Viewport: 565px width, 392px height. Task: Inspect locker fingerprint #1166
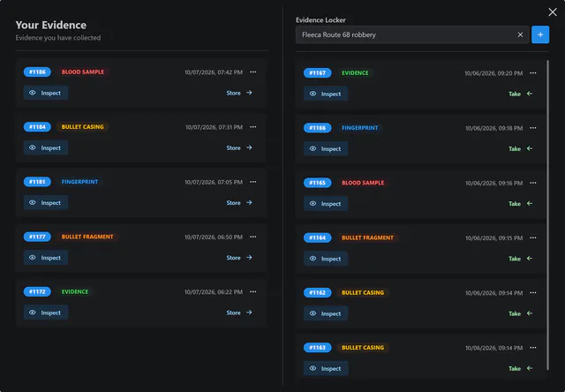point(326,148)
